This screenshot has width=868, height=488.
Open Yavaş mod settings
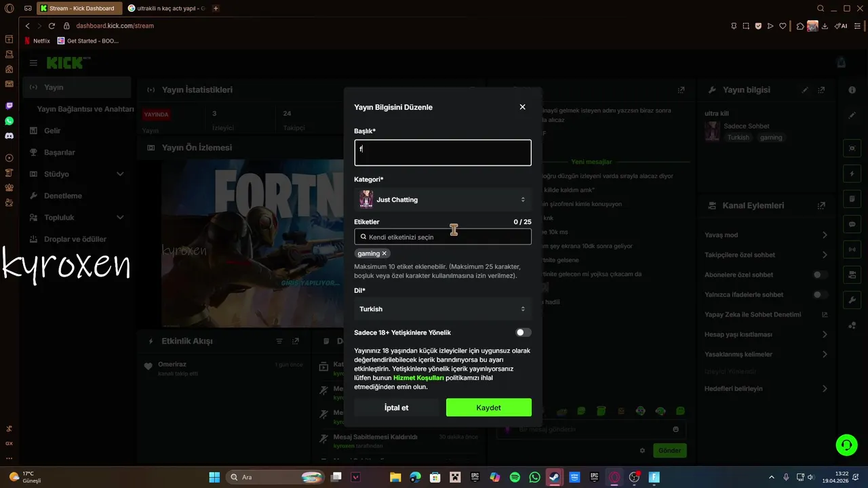766,235
